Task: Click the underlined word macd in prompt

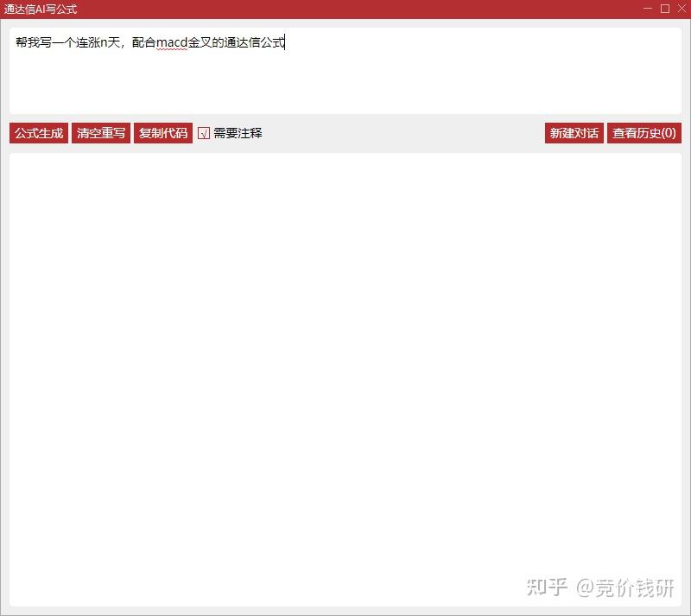Action: point(172,43)
